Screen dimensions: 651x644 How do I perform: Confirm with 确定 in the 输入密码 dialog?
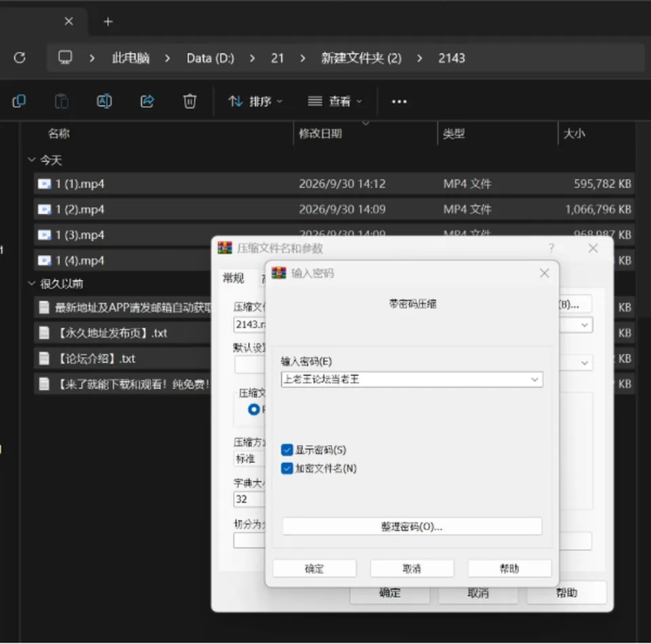coord(314,569)
